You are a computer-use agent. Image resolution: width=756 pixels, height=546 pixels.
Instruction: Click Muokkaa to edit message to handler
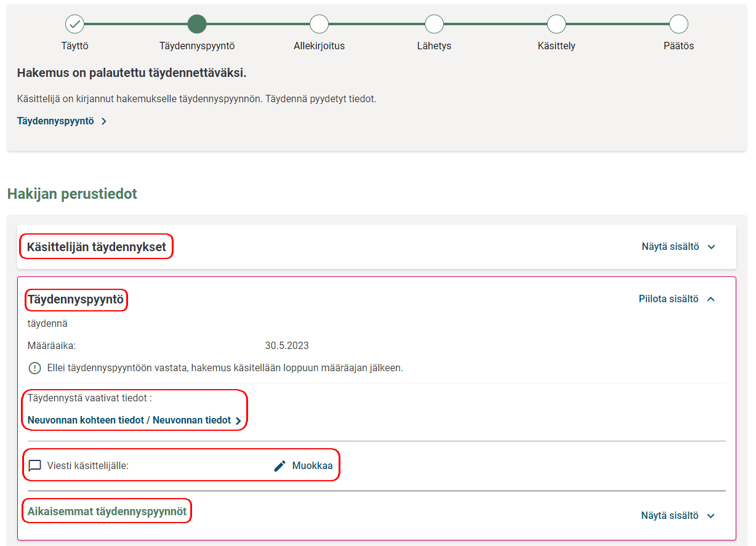[x=312, y=466]
